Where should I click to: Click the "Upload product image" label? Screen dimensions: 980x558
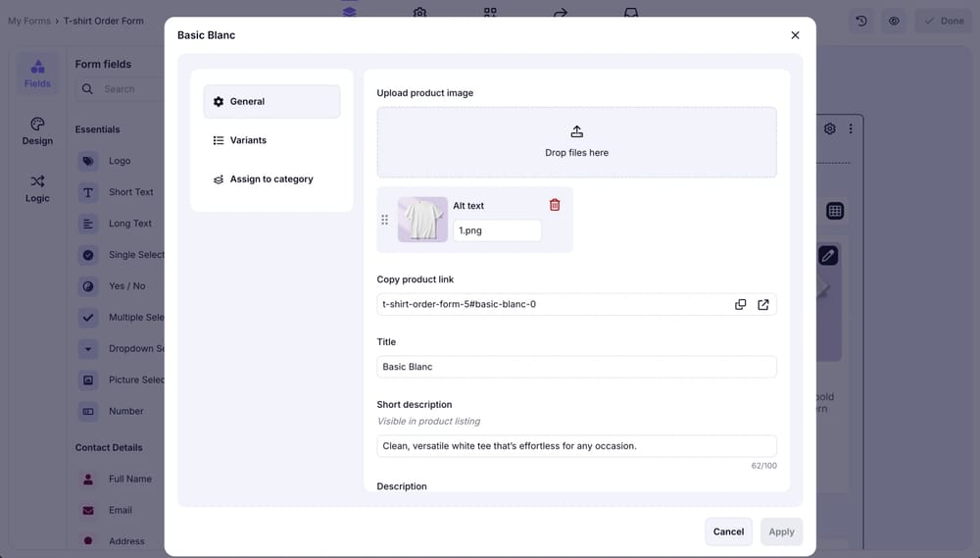pyautogui.click(x=425, y=92)
